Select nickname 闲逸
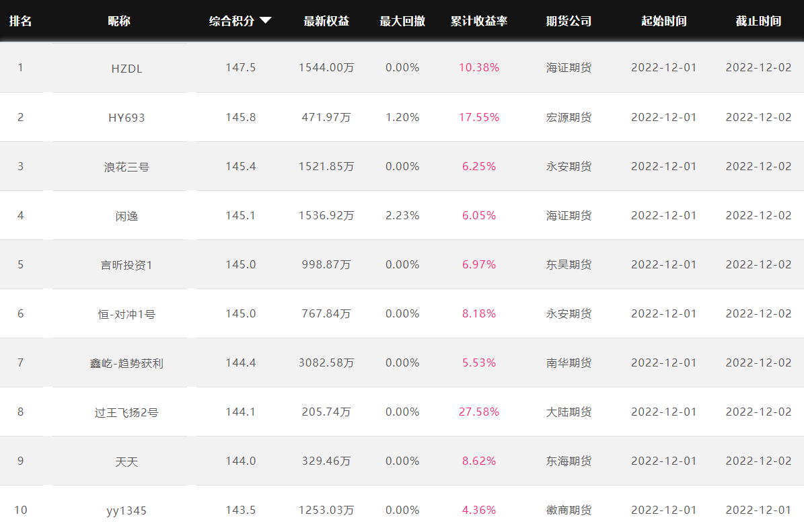Screen dimensions: 804x532 click(126, 217)
